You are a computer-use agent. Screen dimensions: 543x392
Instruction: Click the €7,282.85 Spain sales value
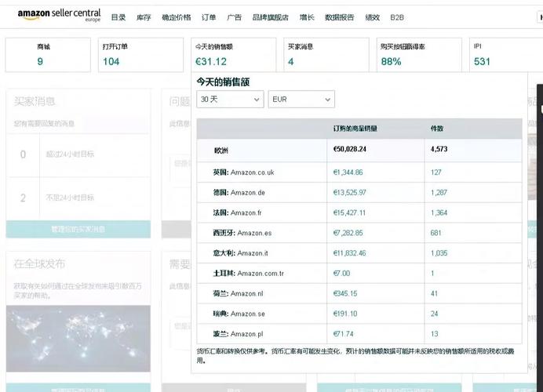point(348,233)
